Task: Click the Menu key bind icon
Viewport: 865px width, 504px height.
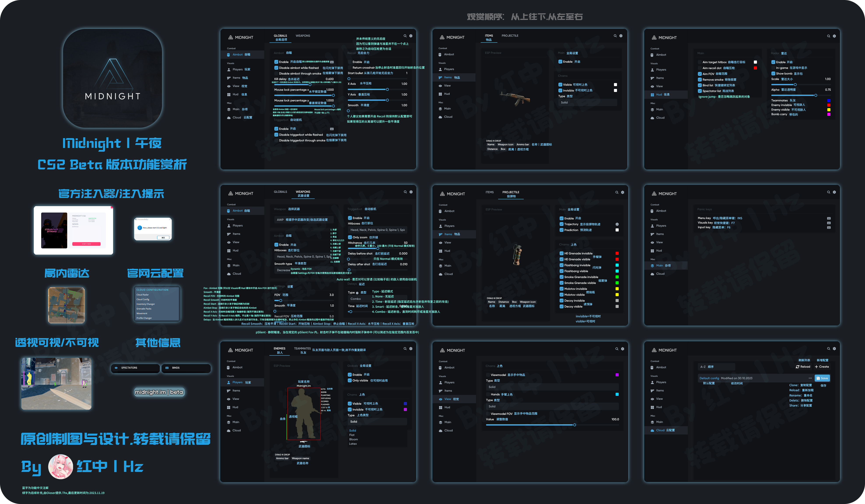Action: (x=829, y=218)
